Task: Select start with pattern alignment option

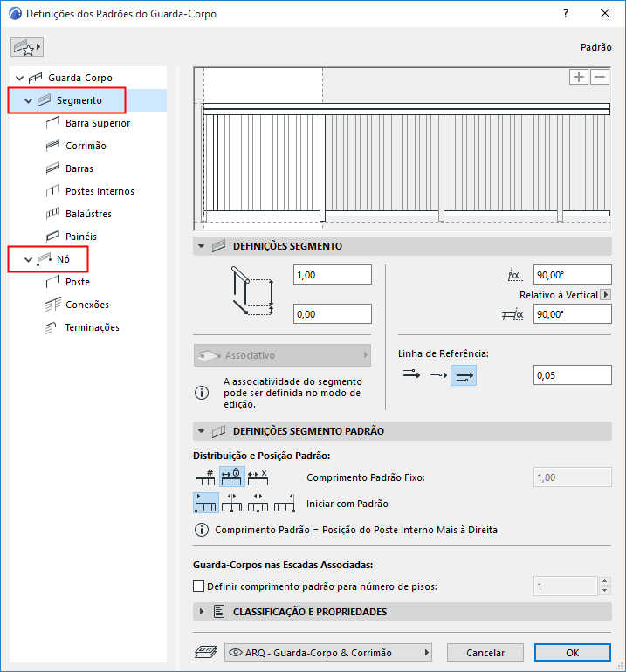Action: tap(206, 503)
